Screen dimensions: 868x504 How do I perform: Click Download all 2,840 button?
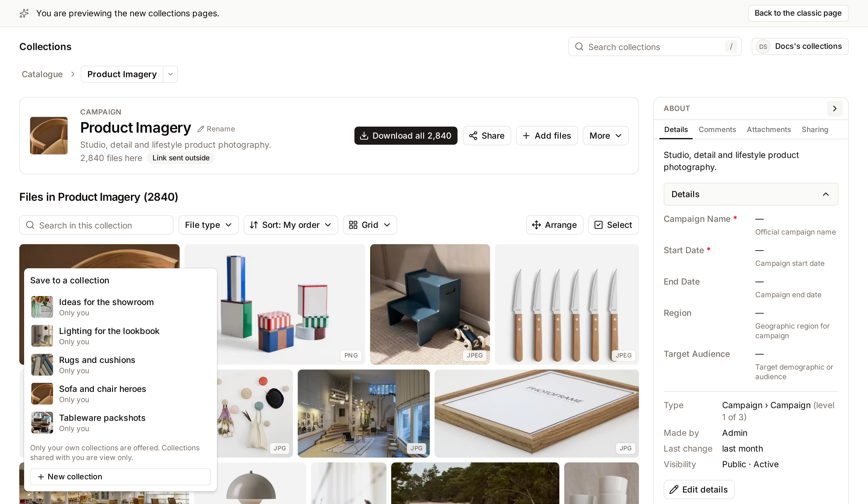click(405, 136)
